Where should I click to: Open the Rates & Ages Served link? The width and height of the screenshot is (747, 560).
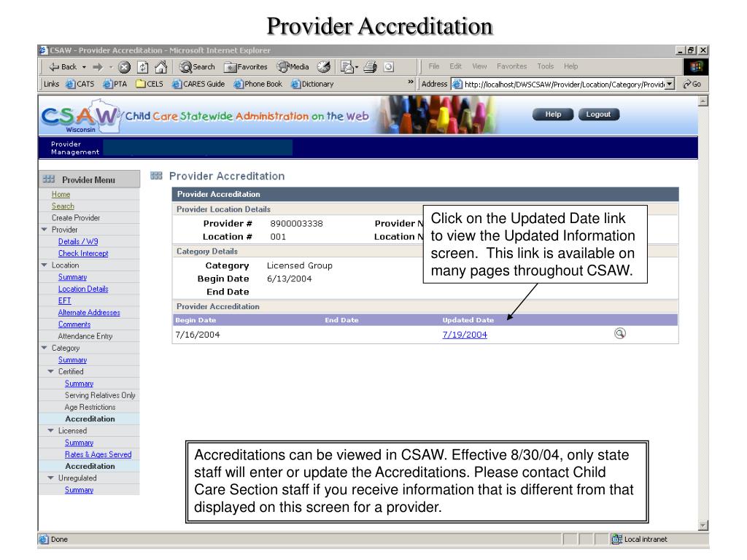pos(98,454)
